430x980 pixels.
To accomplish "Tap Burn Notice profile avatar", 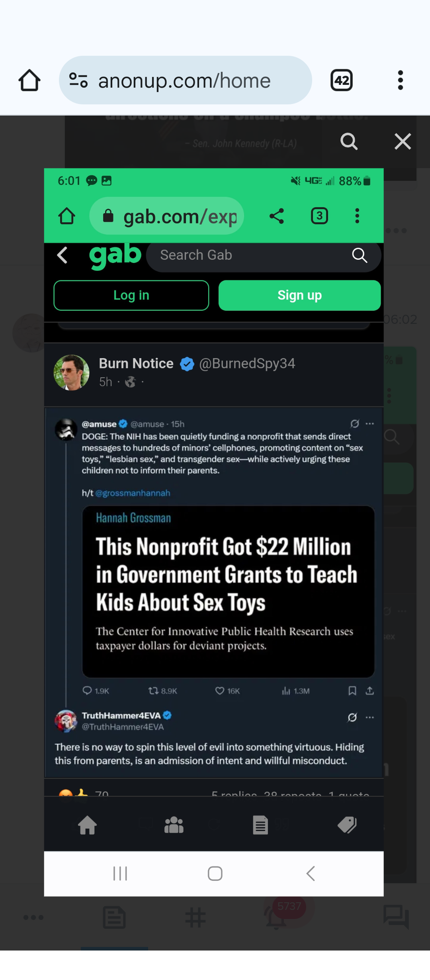I will point(72,372).
